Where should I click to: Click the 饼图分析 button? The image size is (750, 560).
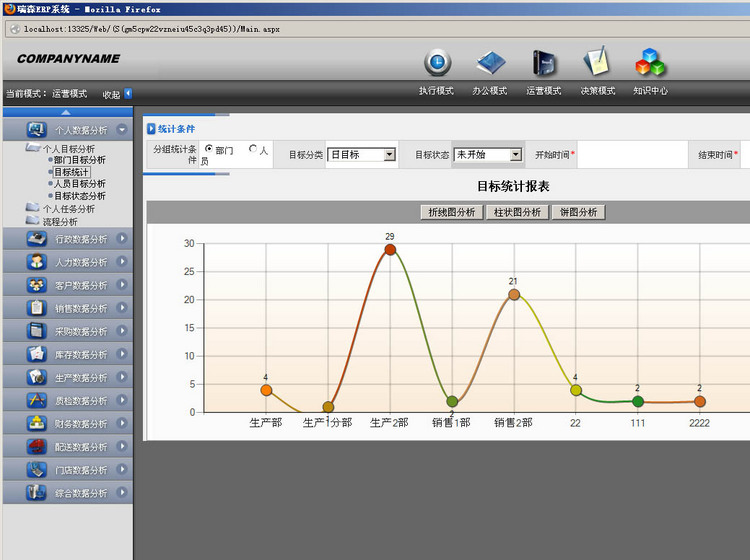[578, 212]
